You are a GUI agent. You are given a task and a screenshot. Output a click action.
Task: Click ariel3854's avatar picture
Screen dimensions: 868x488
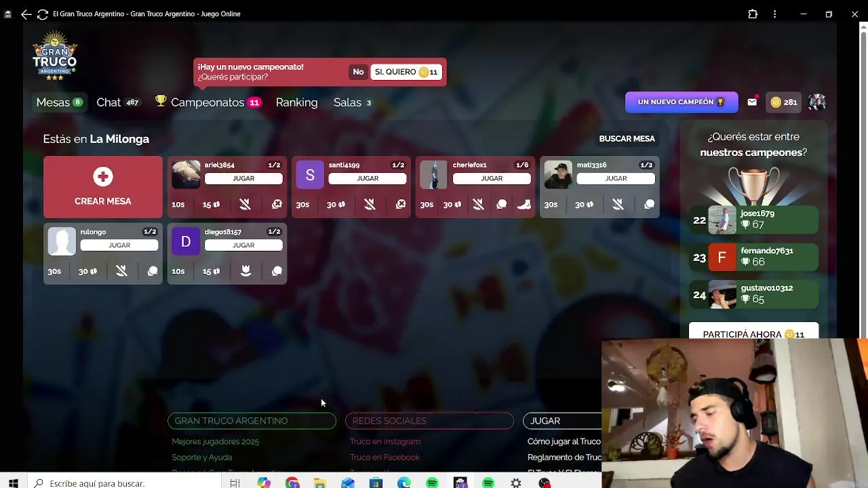186,174
